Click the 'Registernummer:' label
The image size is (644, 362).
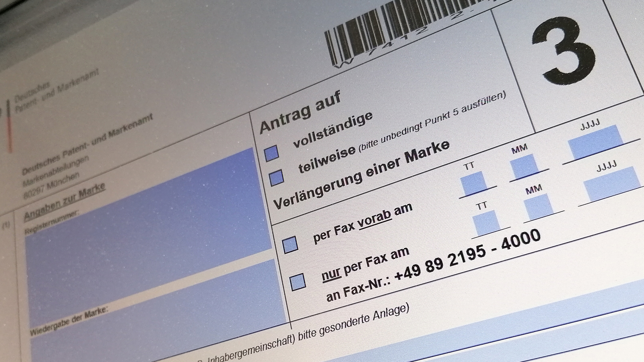pyautogui.click(x=52, y=222)
